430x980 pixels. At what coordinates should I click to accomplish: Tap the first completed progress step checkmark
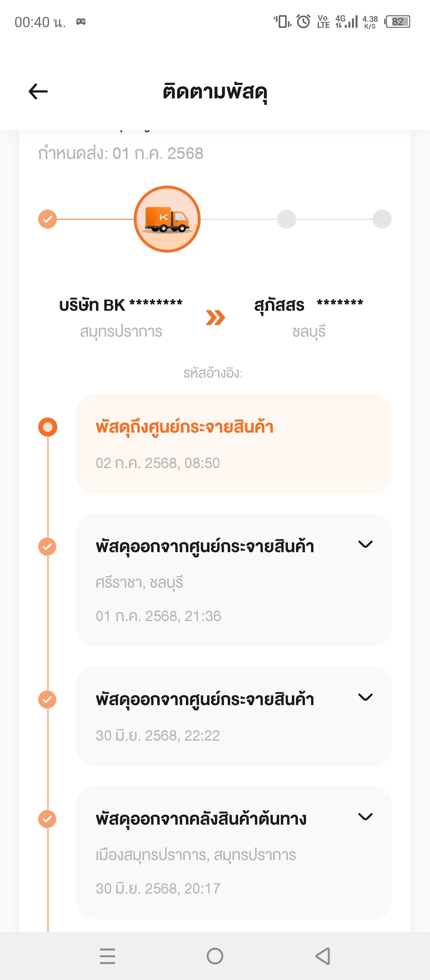tap(47, 219)
